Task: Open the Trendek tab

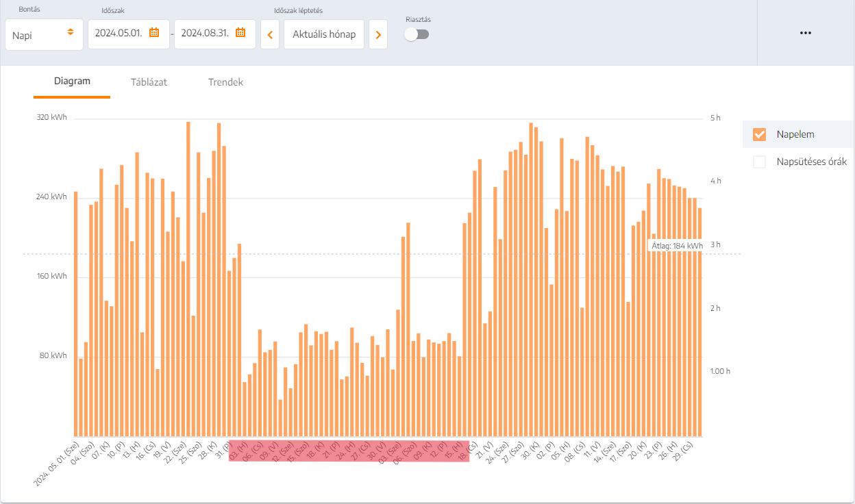Action: 225,82
